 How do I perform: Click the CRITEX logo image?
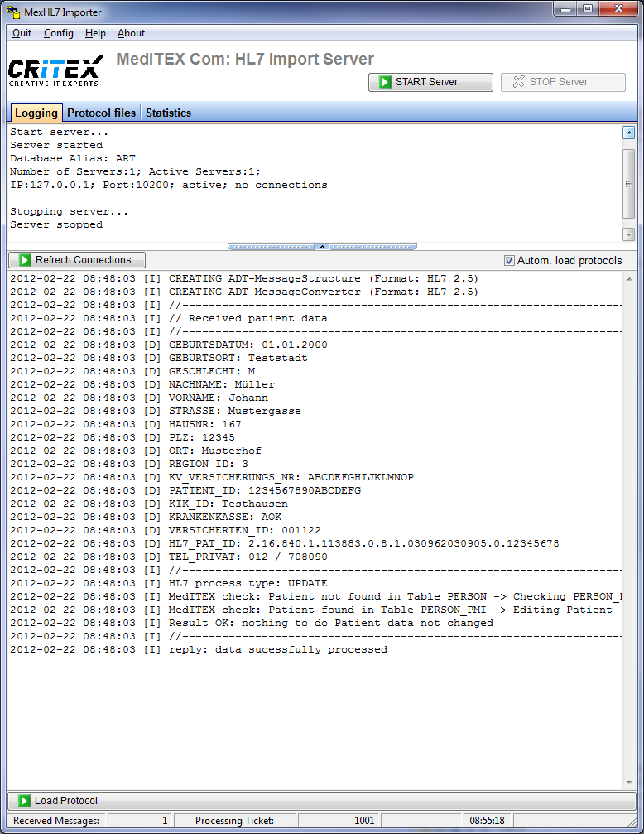[x=55, y=70]
